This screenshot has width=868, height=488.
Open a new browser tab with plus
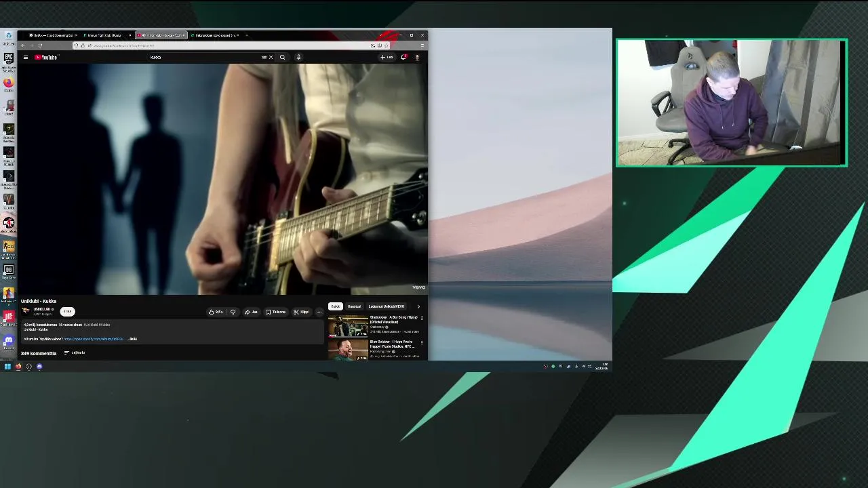246,35
